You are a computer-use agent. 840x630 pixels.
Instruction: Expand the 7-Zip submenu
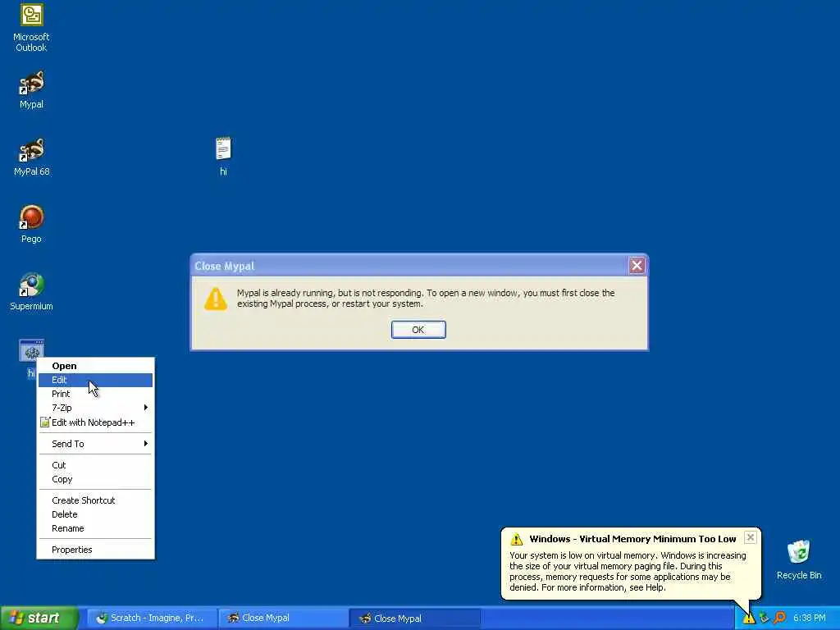[x=95, y=408]
